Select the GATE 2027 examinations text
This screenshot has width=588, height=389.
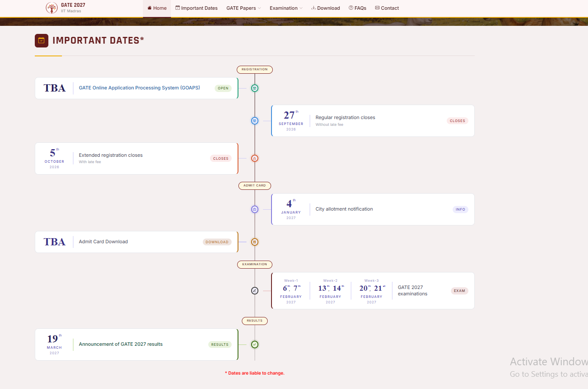(x=412, y=291)
